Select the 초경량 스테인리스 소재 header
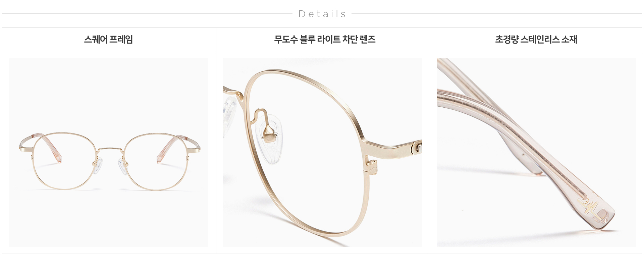Screen dimensions: 644x264 point(536,39)
